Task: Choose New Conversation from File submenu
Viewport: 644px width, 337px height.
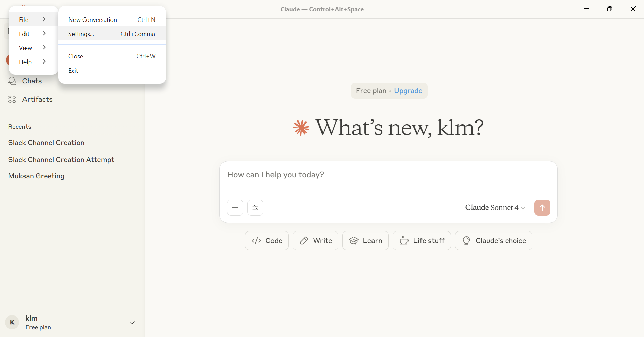Action: point(112,19)
